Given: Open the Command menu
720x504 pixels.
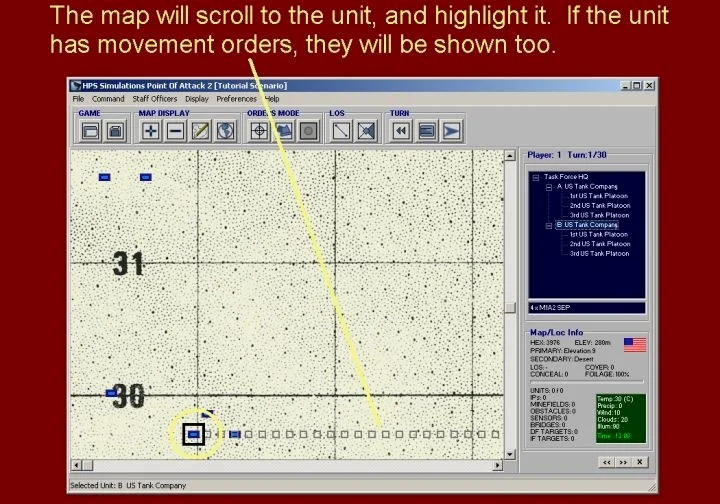Looking at the screenshot, I should point(108,99).
